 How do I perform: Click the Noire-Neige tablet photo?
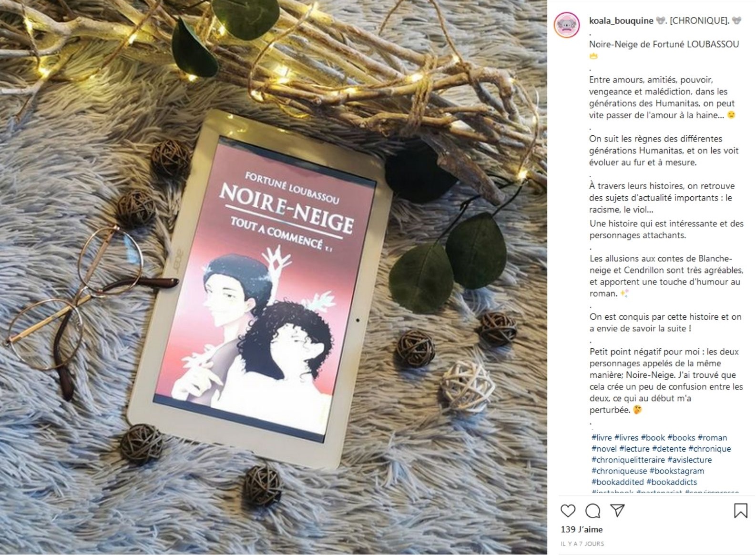(274, 277)
